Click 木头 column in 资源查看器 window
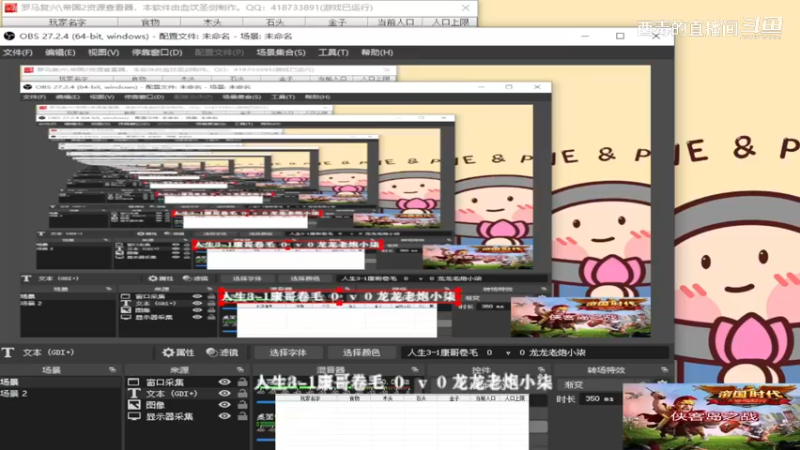 click(212, 22)
